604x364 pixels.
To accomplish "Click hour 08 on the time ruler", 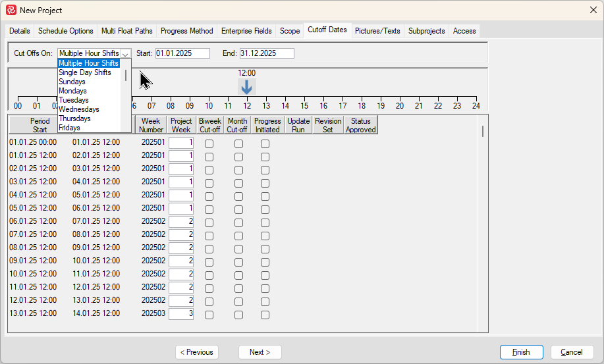I will tap(171, 105).
